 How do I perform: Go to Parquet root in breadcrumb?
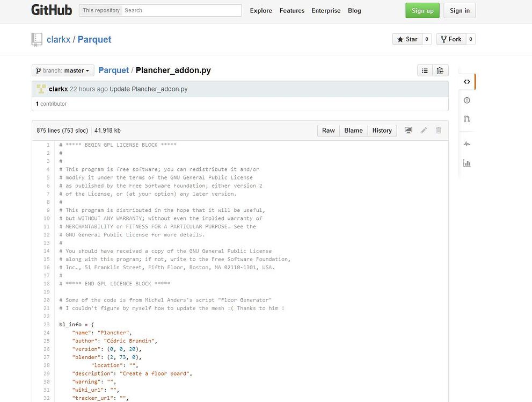(x=114, y=70)
